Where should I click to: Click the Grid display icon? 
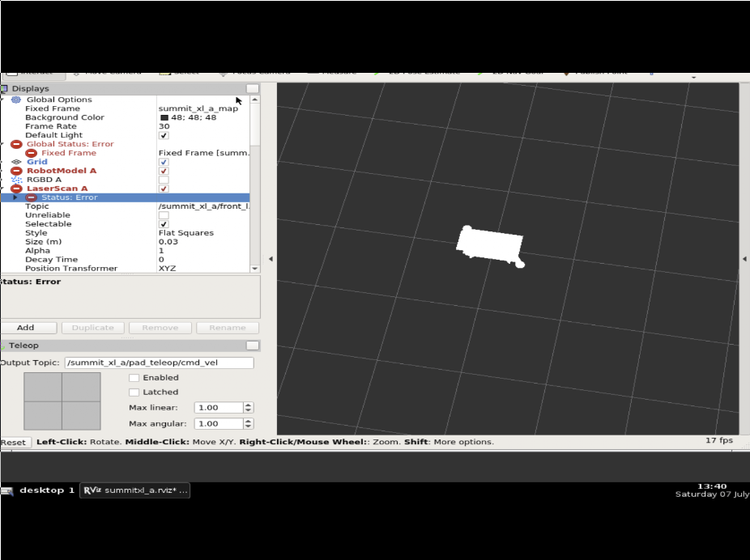16,162
